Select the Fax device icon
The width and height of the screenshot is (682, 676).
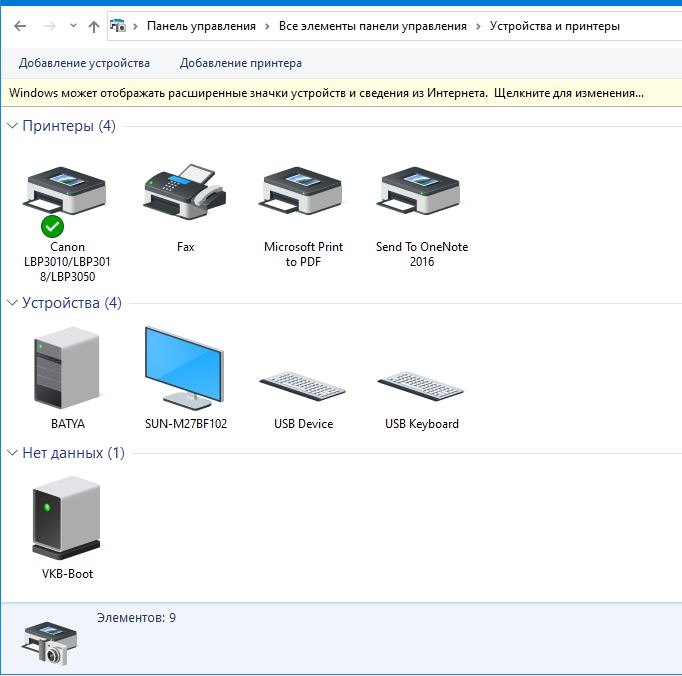pyautogui.click(x=184, y=192)
